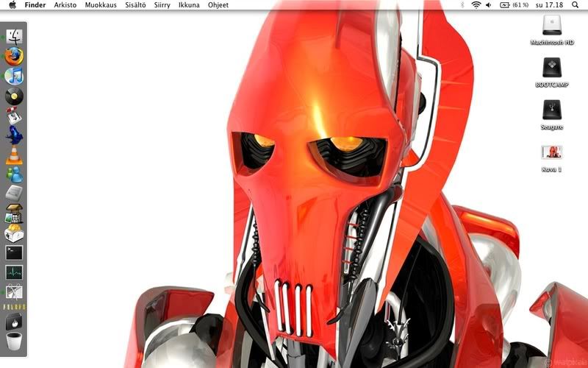This screenshot has width=588, height=368.
Task: Click the su 17.18 clock
Action: [549, 5]
